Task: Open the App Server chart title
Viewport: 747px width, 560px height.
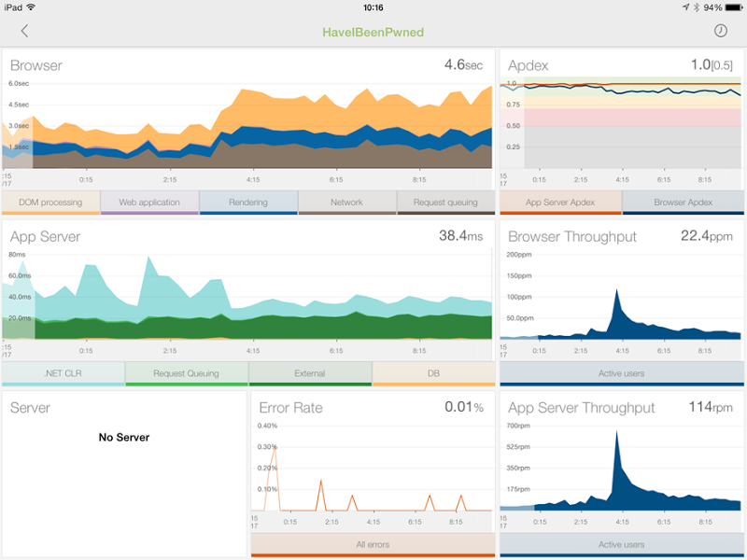Action: [x=45, y=237]
